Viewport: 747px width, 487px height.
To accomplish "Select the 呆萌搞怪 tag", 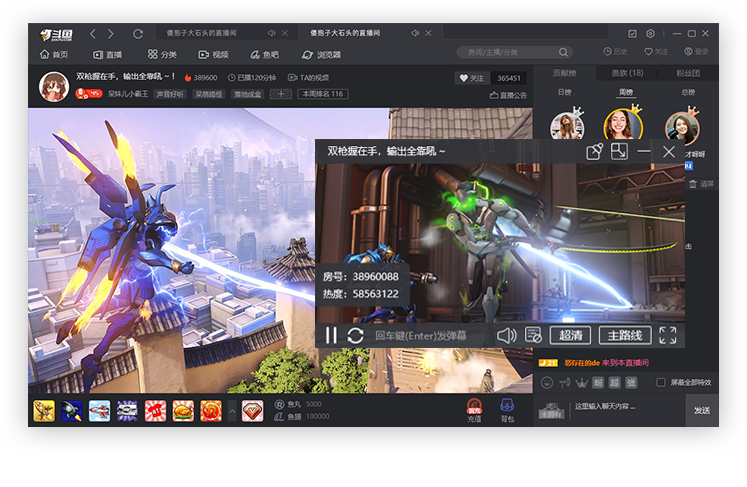I will [209, 94].
